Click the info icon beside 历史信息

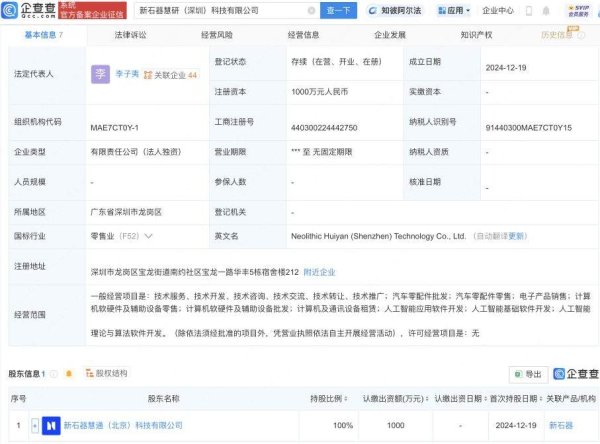coord(581,35)
